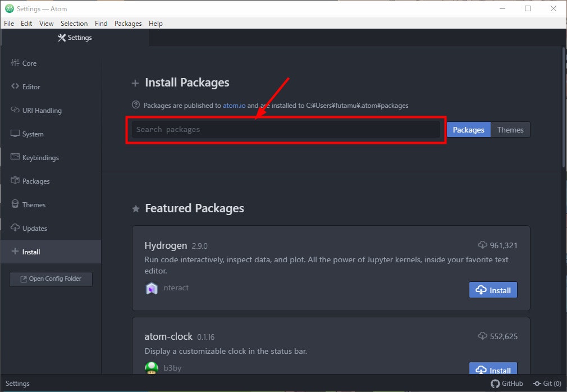This screenshot has width=567, height=392.
Task: Click atom-clock version 0.1.16 text
Action: 206,337
